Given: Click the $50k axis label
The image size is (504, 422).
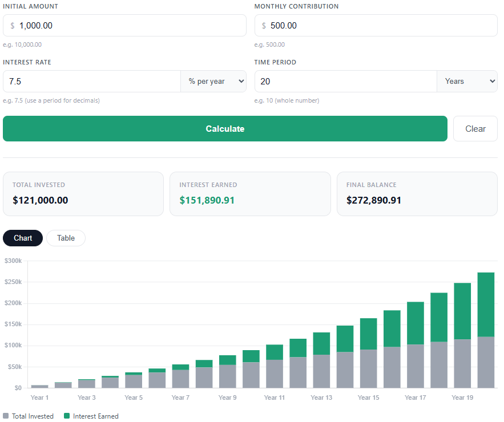Looking at the screenshot, I should point(15,367).
